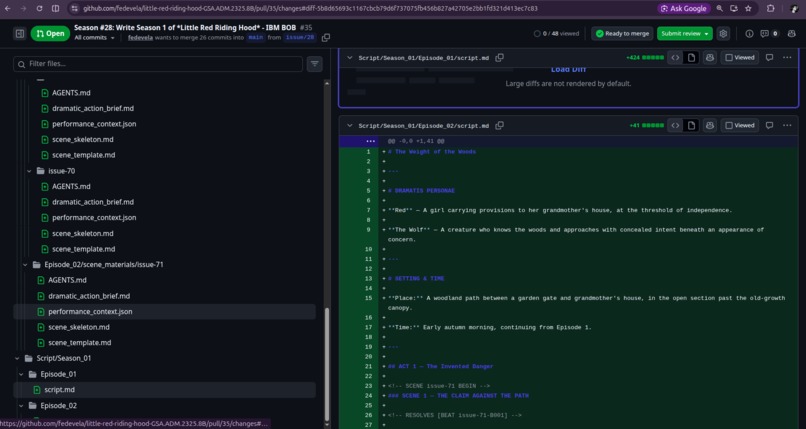Screen dimensions: 806x429
Task: Show source diff for Episode_02/script.md
Action: pos(675,125)
